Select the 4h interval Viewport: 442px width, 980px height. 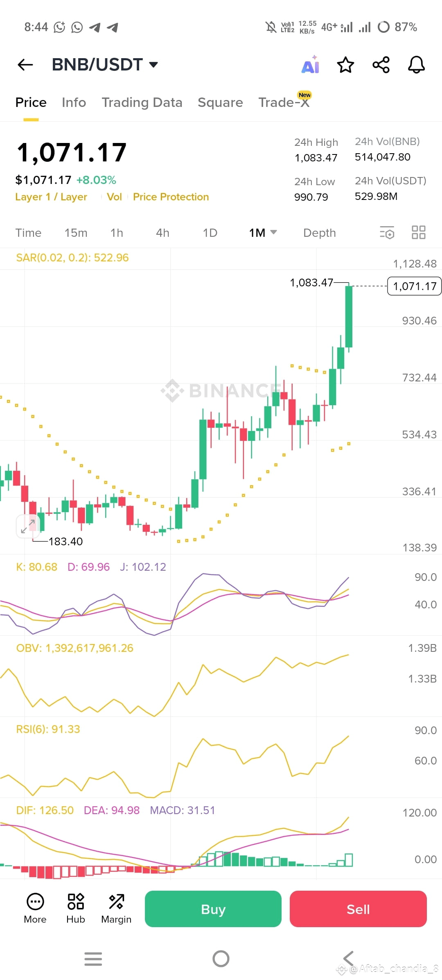click(x=162, y=233)
